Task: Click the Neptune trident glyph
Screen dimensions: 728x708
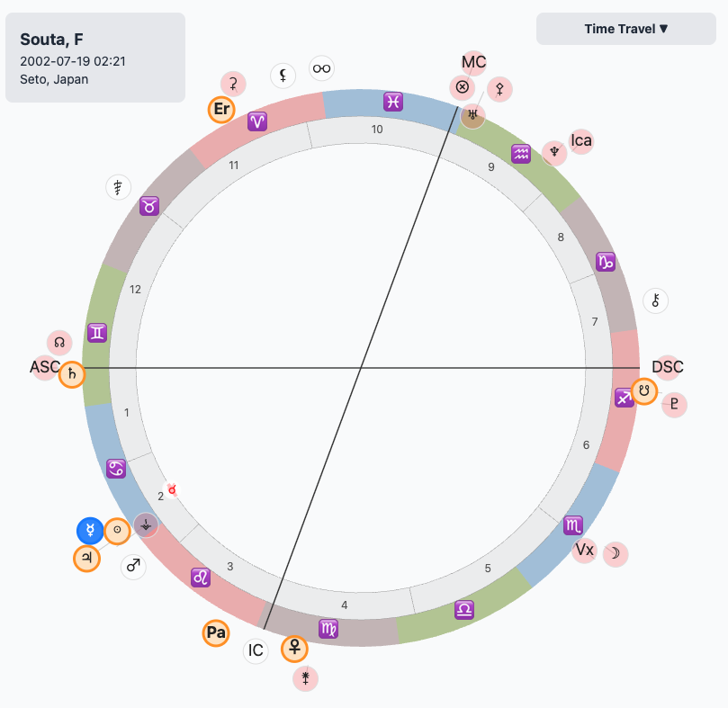Action: click(x=554, y=153)
